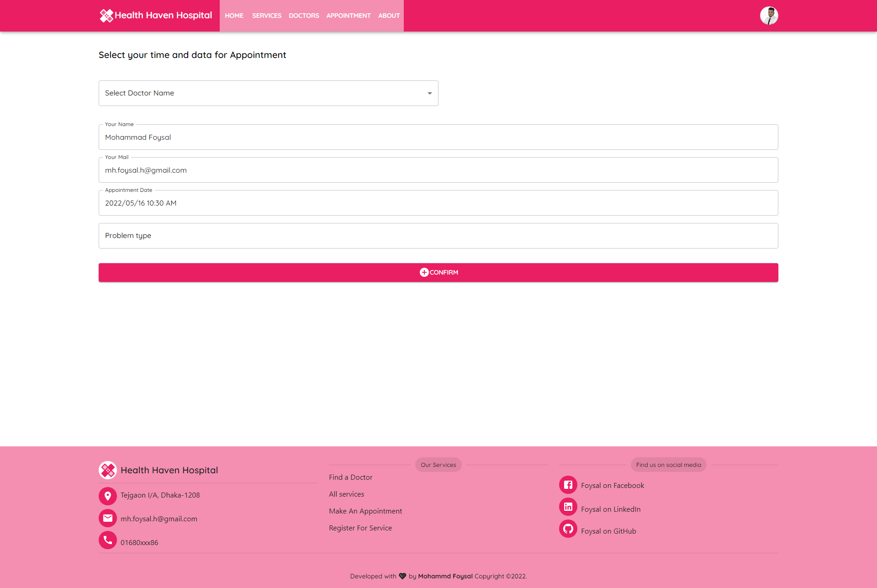Screen dimensions: 877x588
Task: Navigate to the ABOUT nav item
Action: (389, 16)
